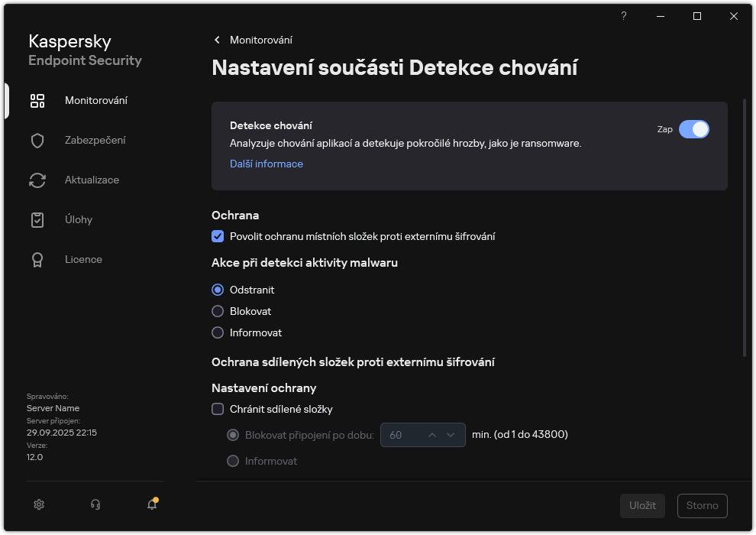Click the Licence ribbon badge icon

click(x=37, y=260)
